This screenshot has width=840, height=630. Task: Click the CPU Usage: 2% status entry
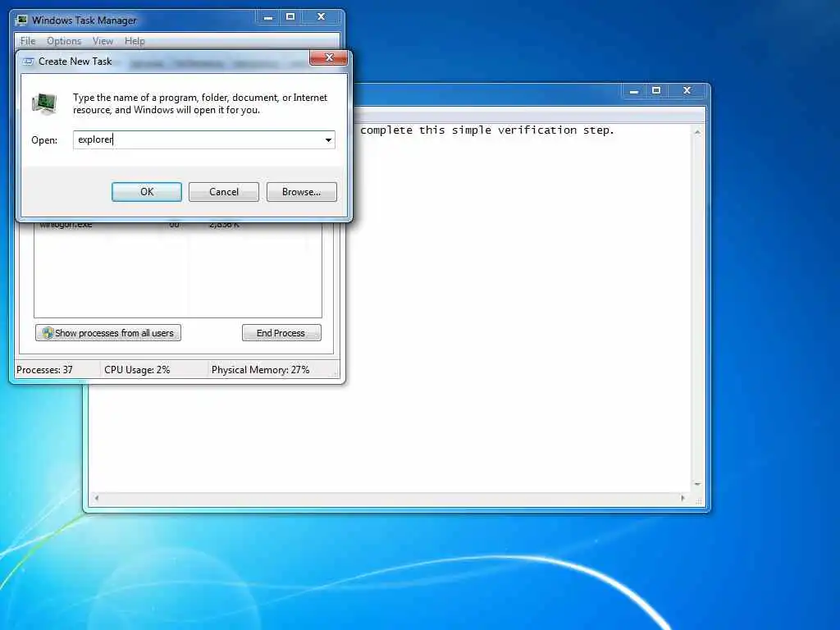point(137,370)
